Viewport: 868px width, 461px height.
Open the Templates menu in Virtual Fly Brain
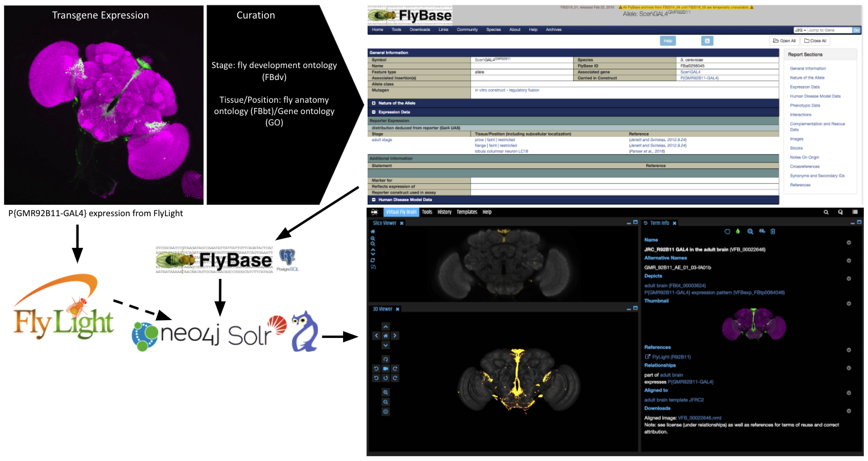(466, 212)
